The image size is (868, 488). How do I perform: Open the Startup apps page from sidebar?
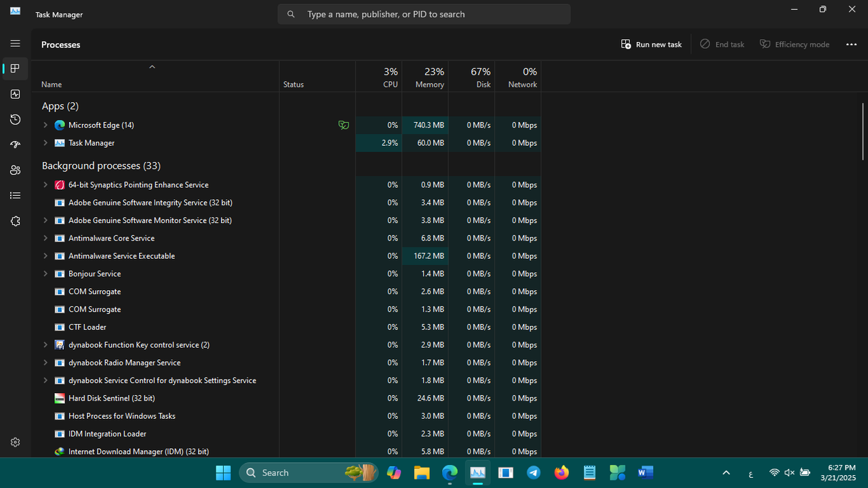point(15,145)
